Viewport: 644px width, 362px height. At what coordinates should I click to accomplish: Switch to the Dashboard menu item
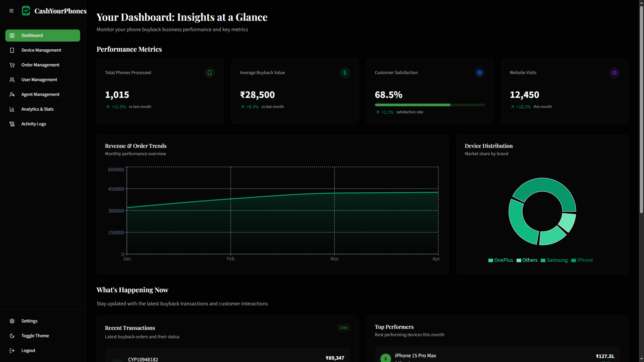(x=32, y=35)
